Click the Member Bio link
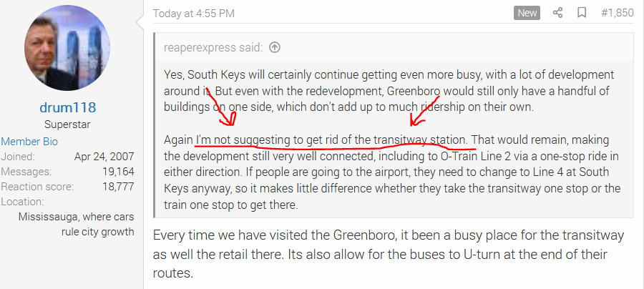644x289 pixels. point(28,141)
